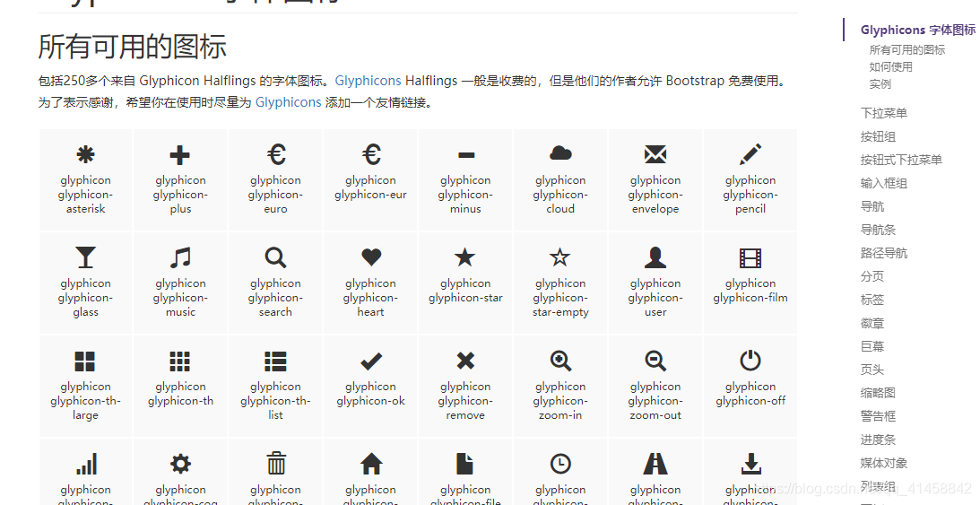Image resolution: width=980 pixels, height=505 pixels.
Task: Select the star-empty glyphicon
Action: click(x=560, y=257)
